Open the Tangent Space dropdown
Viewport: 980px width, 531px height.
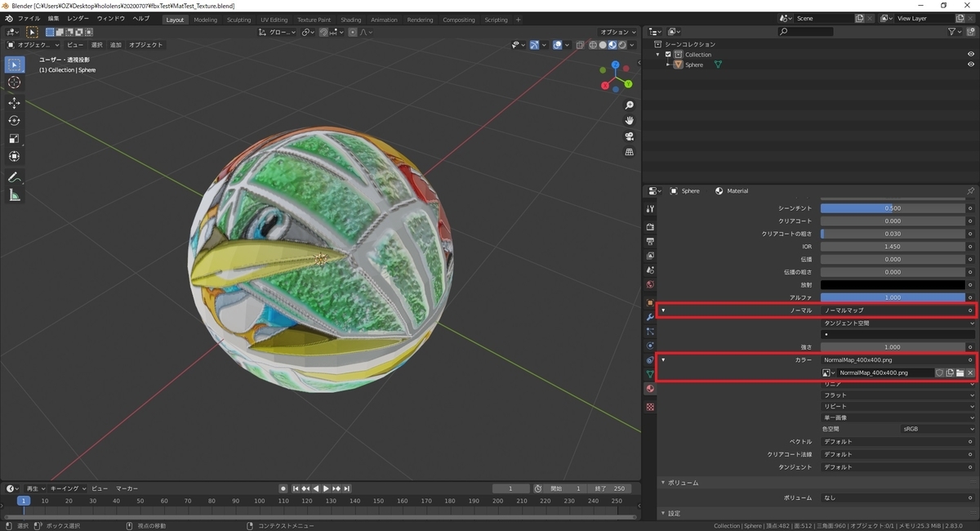[898, 323]
